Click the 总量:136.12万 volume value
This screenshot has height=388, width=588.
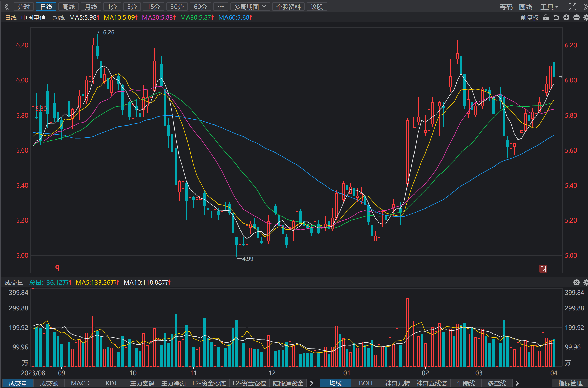(50, 282)
